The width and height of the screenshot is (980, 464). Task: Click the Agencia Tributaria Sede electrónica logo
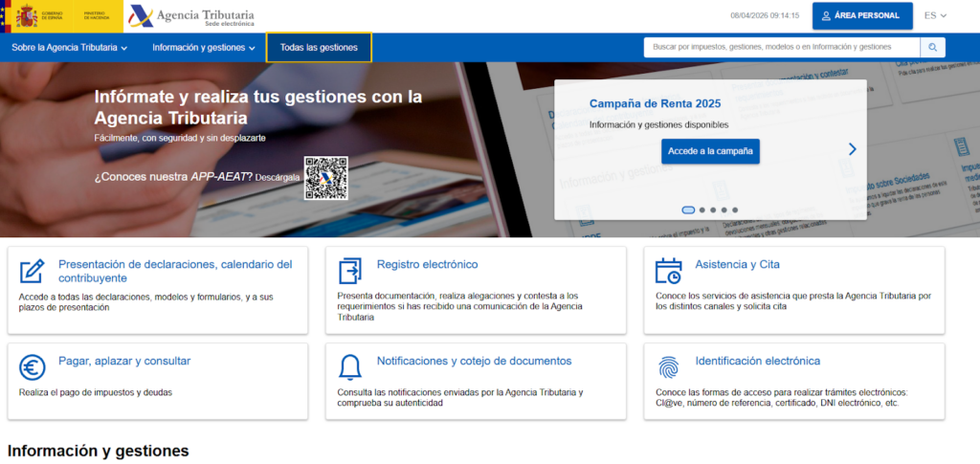191,16
